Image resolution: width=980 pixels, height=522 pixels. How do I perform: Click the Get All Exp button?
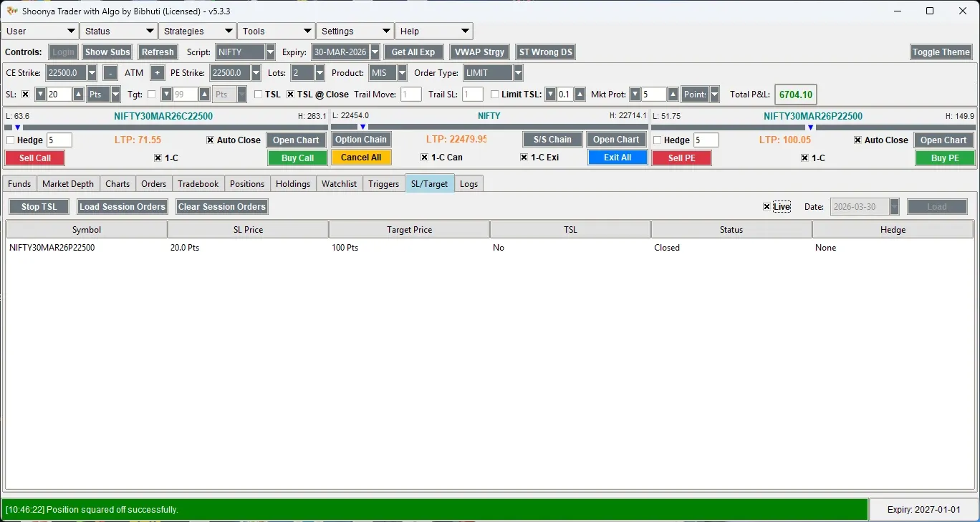(413, 52)
